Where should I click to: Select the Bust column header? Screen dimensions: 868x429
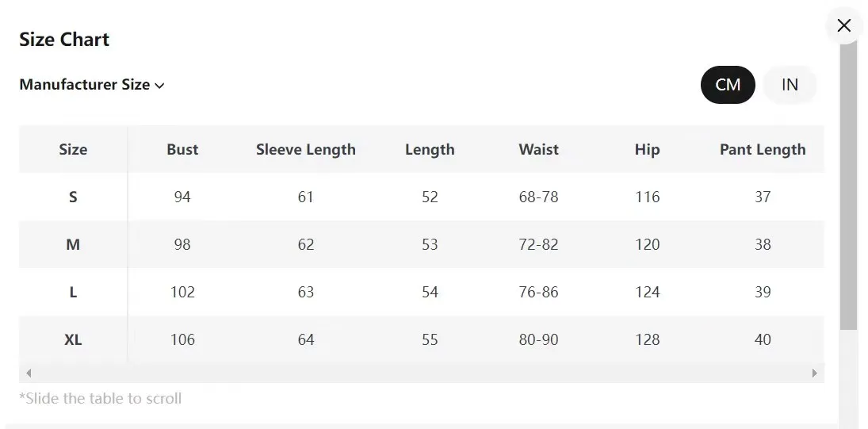(x=182, y=149)
